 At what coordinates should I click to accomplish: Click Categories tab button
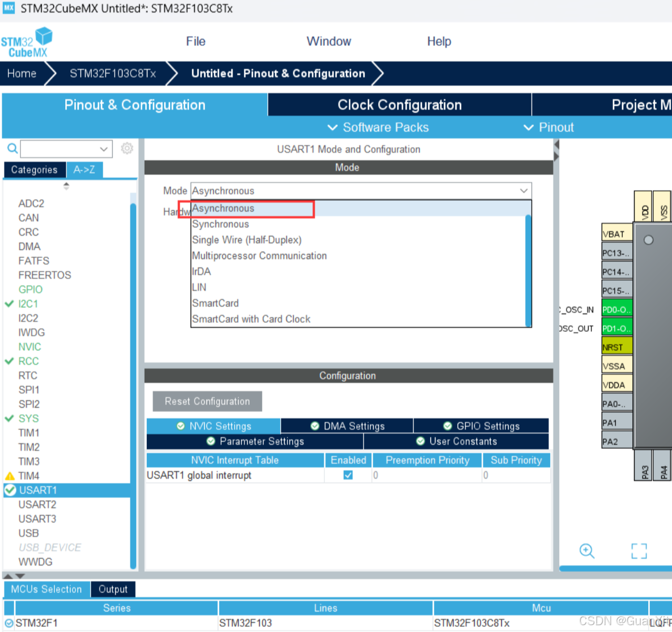34,170
